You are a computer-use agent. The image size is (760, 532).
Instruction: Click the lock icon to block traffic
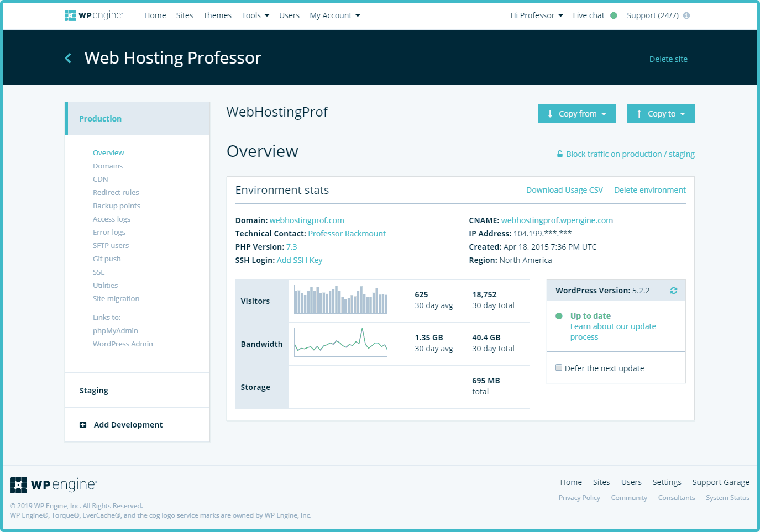pos(560,154)
